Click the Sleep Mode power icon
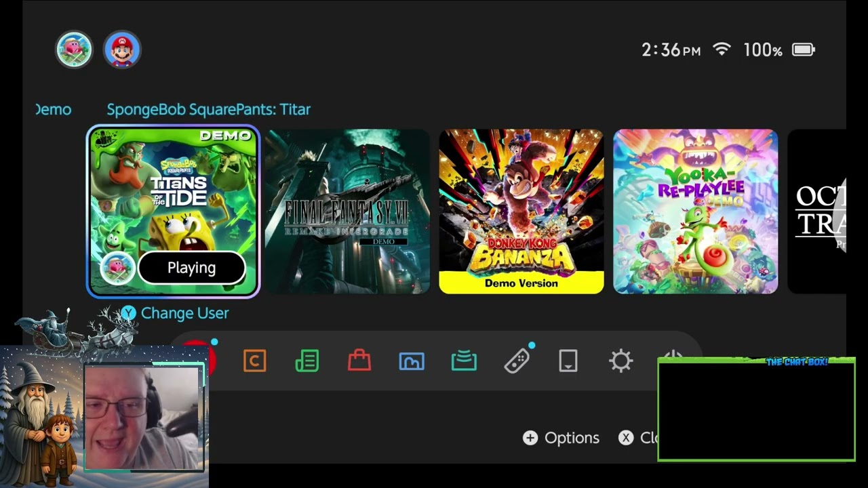The width and height of the screenshot is (868, 488). pyautogui.click(x=673, y=354)
